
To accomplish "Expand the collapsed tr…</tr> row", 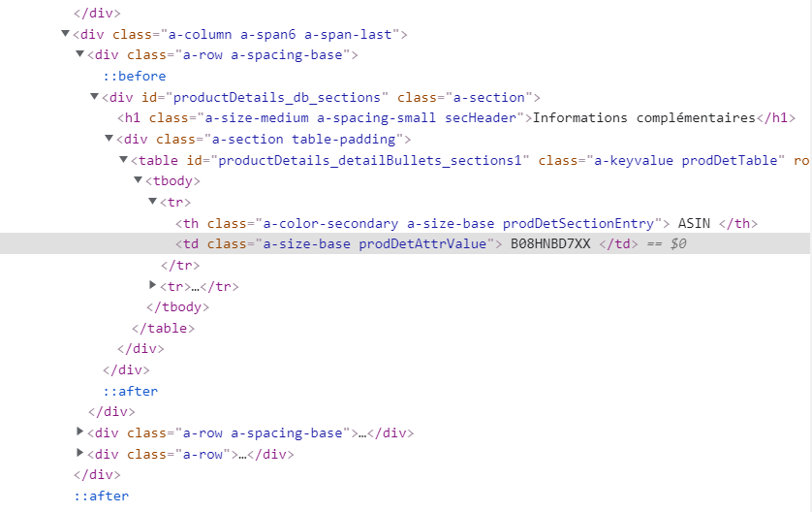I will (152, 284).
